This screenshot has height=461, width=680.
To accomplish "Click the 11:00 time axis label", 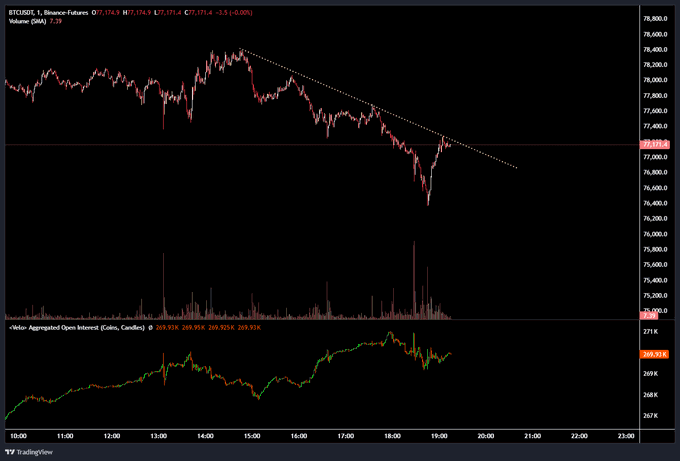I will (65, 436).
